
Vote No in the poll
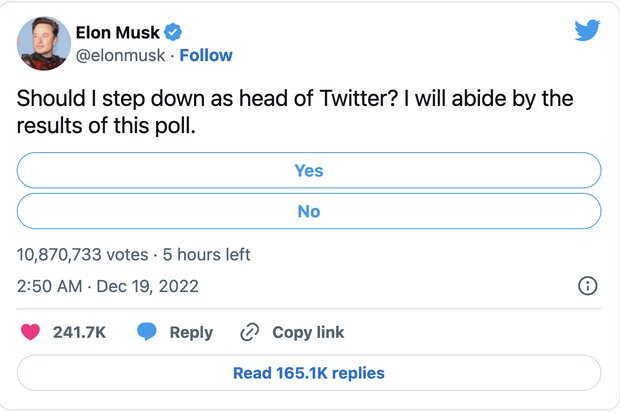point(309,211)
